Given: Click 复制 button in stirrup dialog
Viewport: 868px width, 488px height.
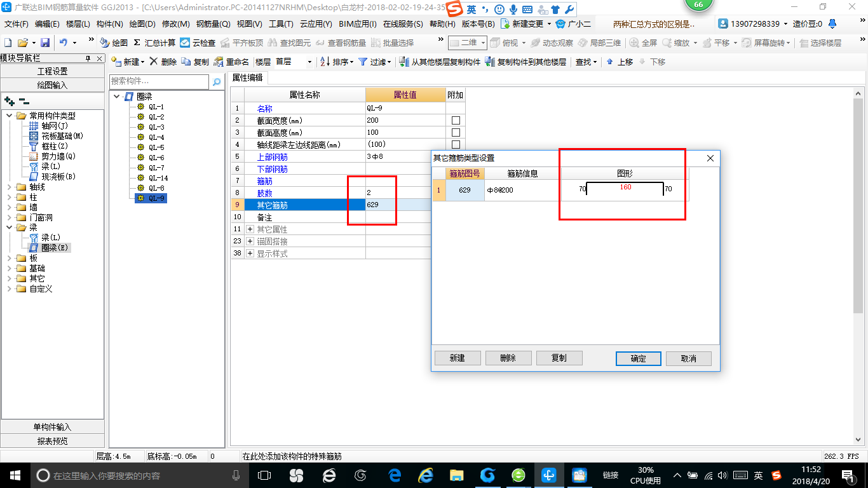Looking at the screenshot, I should click(559, 358).
